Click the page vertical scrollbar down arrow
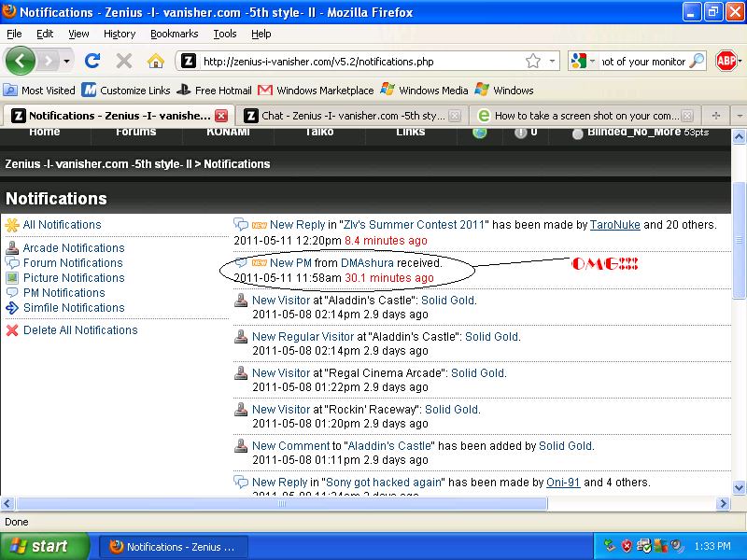Image resolution: width=747 pixels, height=560 pixels. point(739,487)
